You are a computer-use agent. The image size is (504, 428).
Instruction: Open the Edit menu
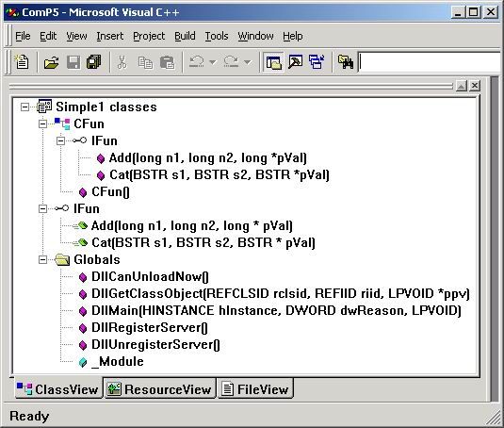[x=48, y=36]
